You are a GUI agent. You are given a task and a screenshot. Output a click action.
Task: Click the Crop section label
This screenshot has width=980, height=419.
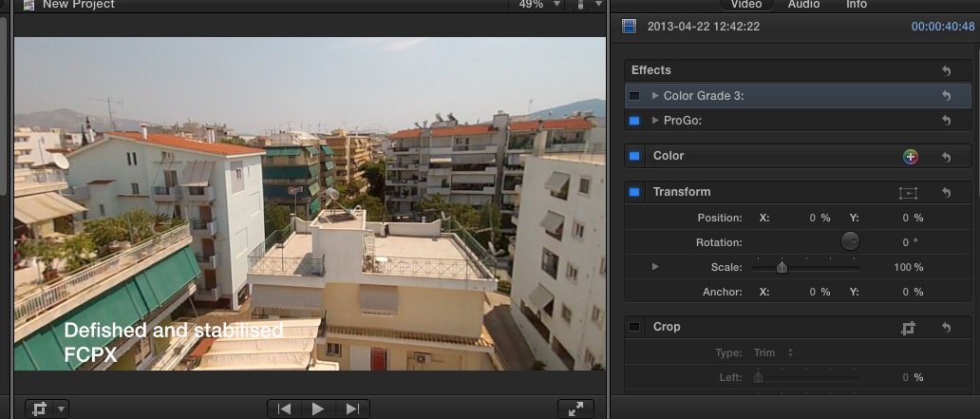coord(667,327)
